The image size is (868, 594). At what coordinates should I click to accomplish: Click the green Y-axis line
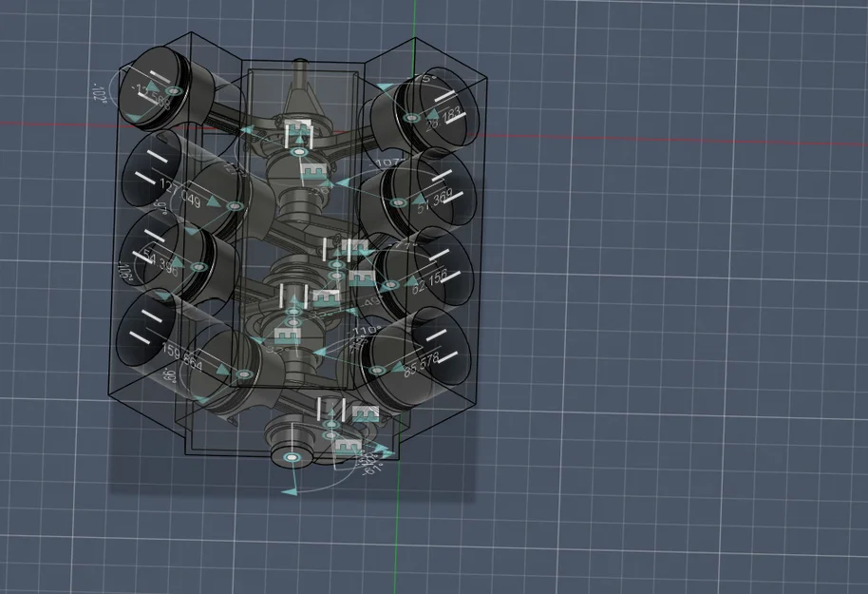(396, 527)
